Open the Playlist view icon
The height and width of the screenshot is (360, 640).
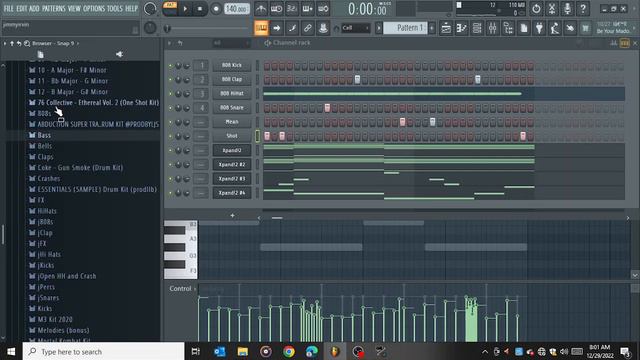coord(446,28)
